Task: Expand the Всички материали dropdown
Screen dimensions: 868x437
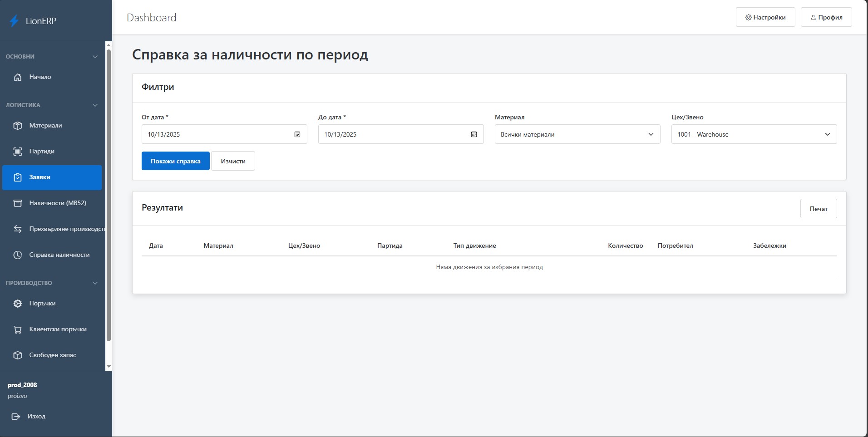Action: tap(651, 134)
